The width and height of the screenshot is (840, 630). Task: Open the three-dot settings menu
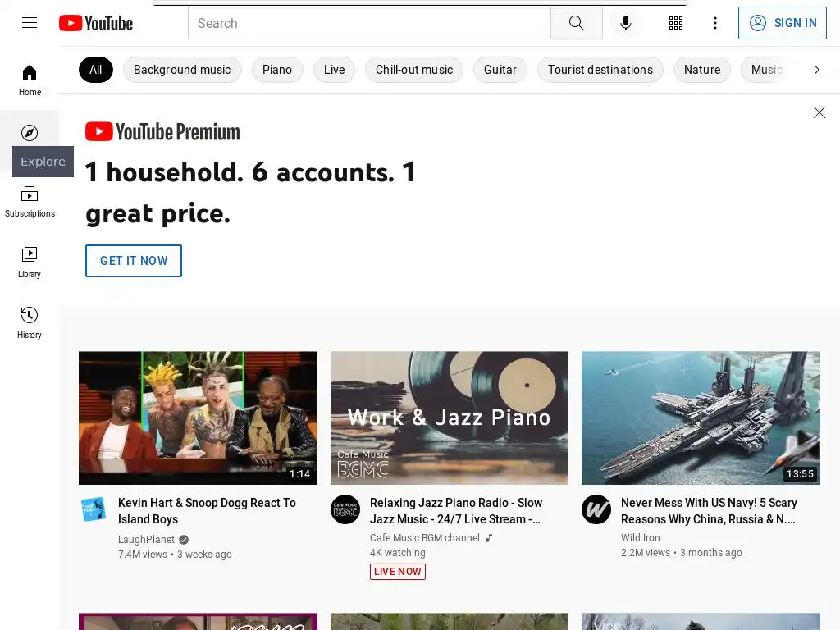click(715, 23)
